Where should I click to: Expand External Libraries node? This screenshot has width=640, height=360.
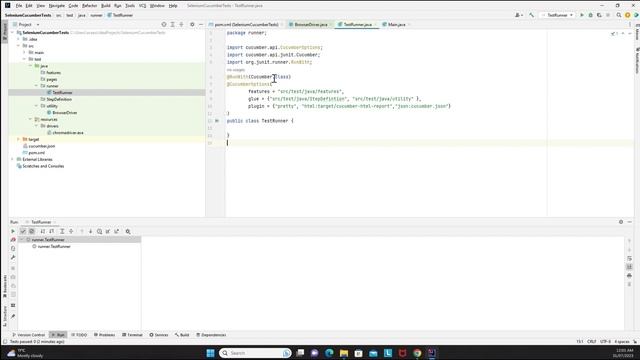[12, 159]
